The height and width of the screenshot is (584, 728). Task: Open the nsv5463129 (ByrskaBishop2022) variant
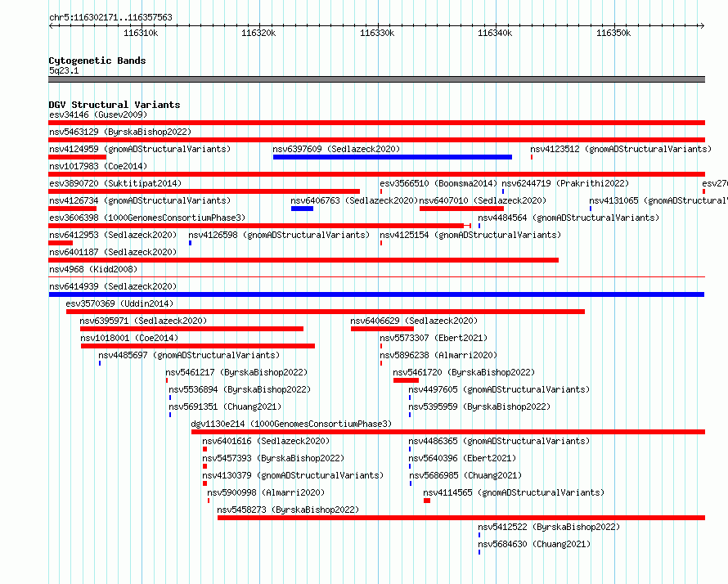[120, 132]
